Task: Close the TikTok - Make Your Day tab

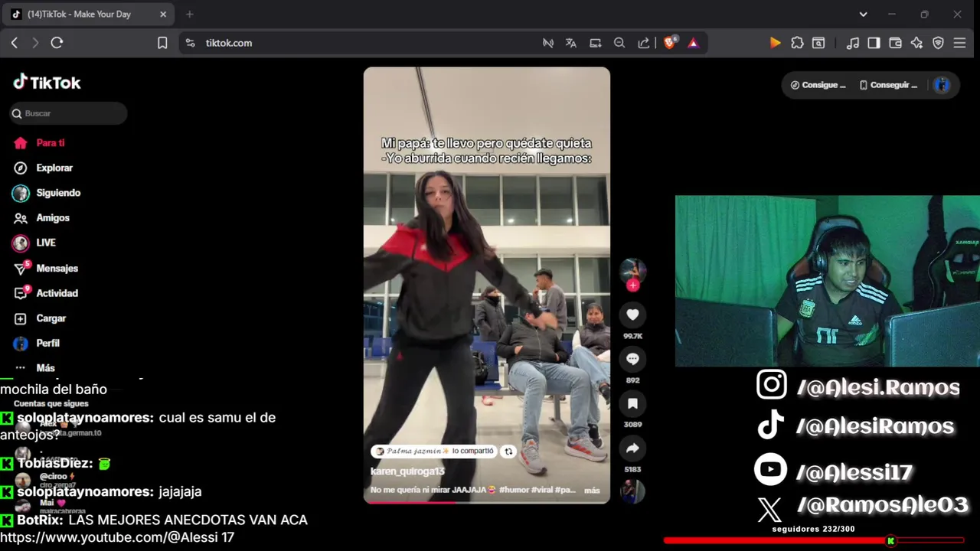Action: (x=163, y=14)
